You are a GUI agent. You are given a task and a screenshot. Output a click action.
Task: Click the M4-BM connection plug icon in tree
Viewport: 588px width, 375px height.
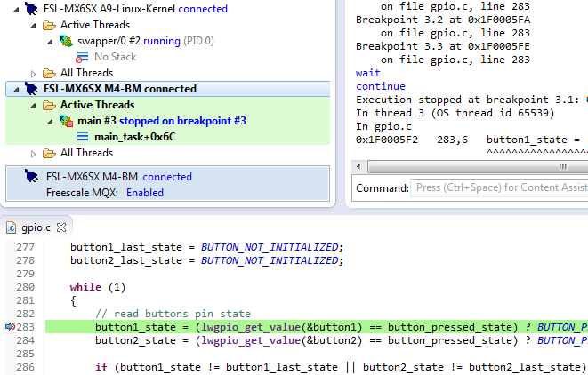[x=31, y=89]
